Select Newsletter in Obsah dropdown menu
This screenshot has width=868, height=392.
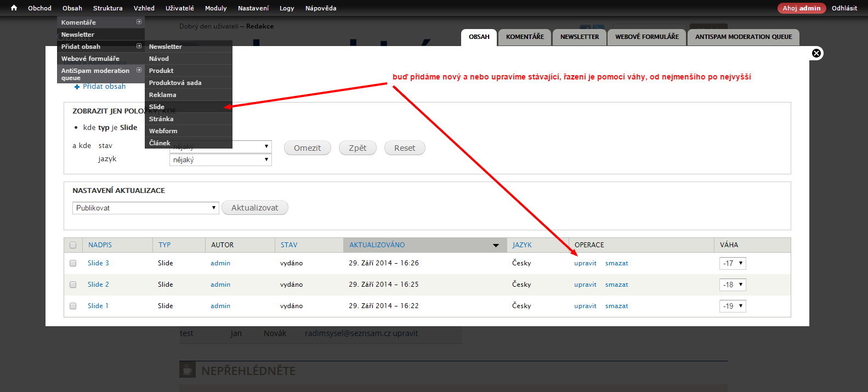coord(101,35)
